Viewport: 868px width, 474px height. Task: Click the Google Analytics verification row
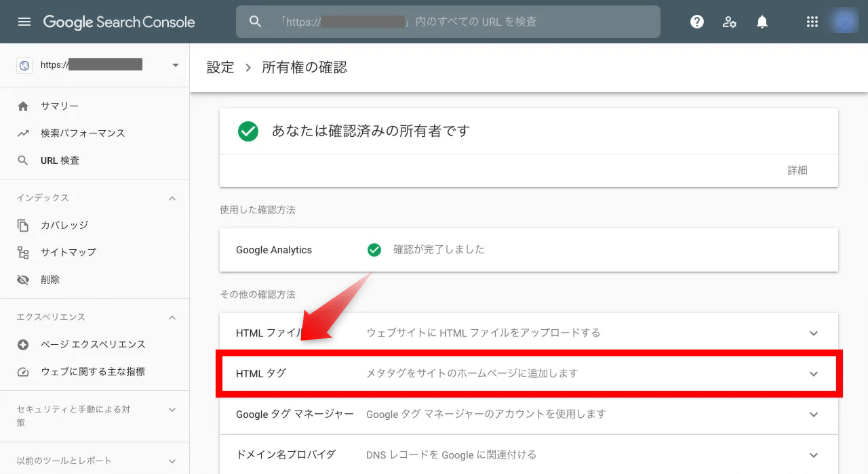tap(529, 250)
